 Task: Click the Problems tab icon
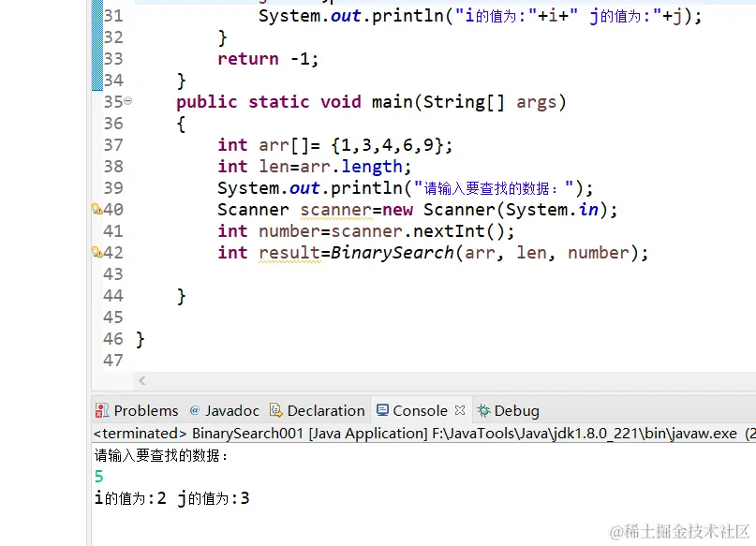tap(102, 410)
